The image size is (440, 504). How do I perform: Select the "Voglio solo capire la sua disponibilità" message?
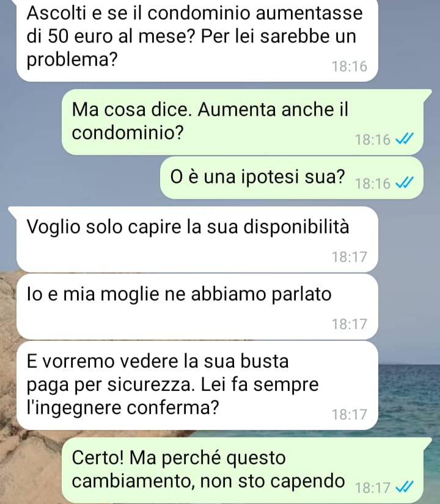click(x=197, y=239)
